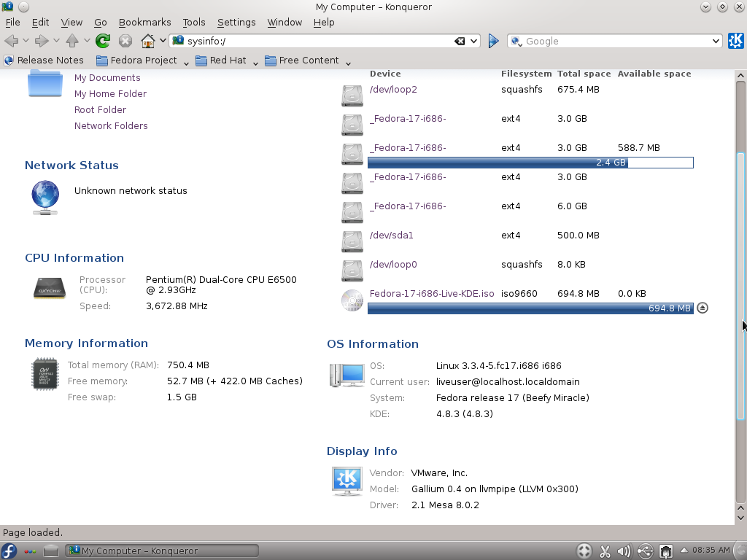747x560 pixels.
Task: Click the 694.8 MB disk usage bar
Action: pos(531,308)
